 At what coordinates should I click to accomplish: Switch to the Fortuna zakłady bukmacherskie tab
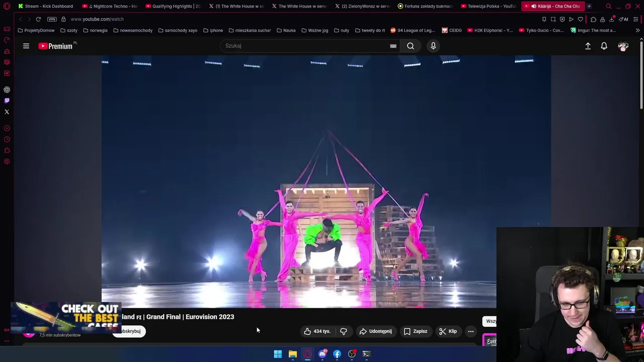(x=425, y=6)
